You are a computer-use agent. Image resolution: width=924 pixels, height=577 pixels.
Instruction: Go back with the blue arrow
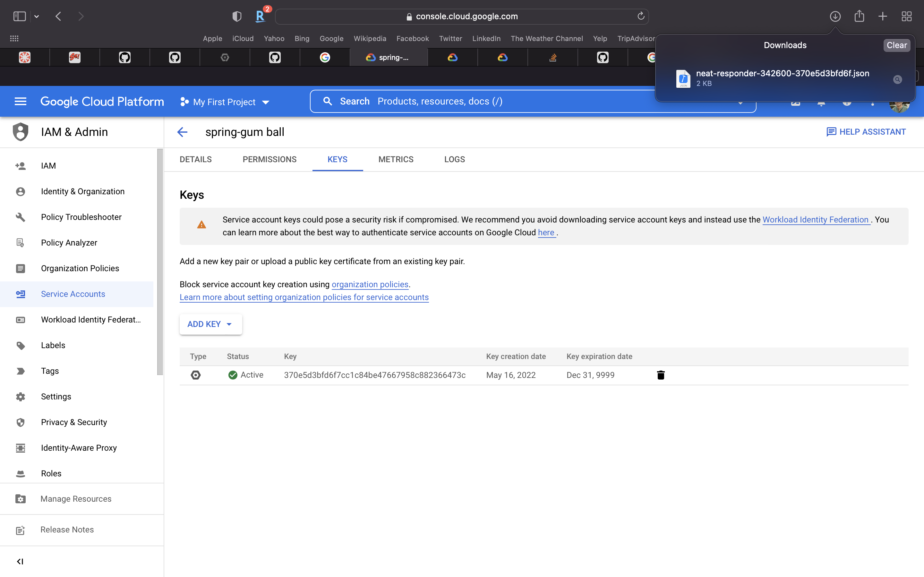[x=182, y=132]
